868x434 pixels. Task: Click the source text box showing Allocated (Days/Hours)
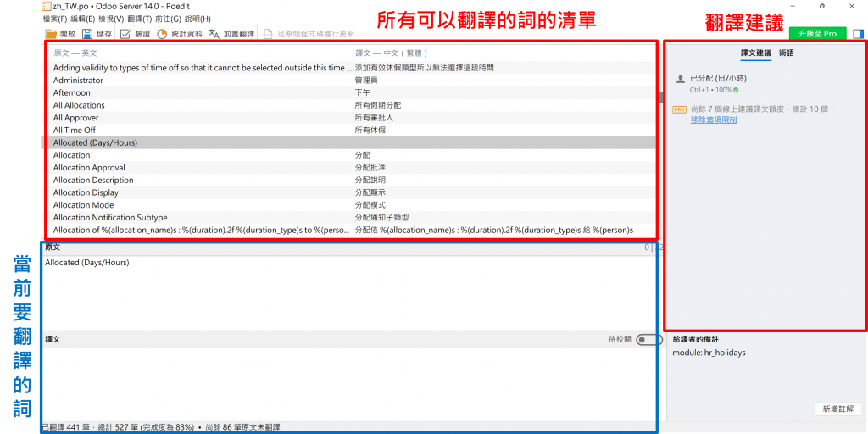(352, 292)
